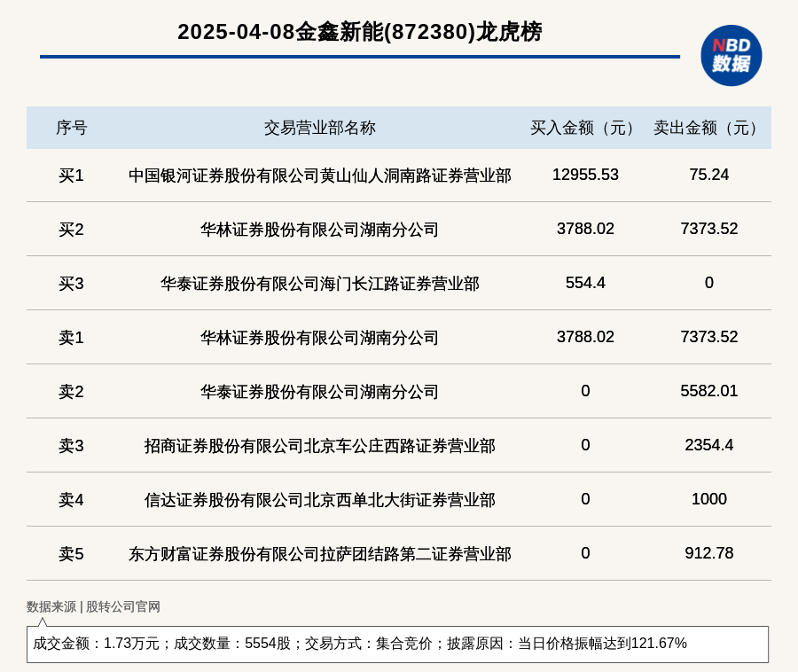Viewport: 798px width, 672px height.
Task: Select 华泰证券海门长江路证券营业部 name
Action: (319, 284)
